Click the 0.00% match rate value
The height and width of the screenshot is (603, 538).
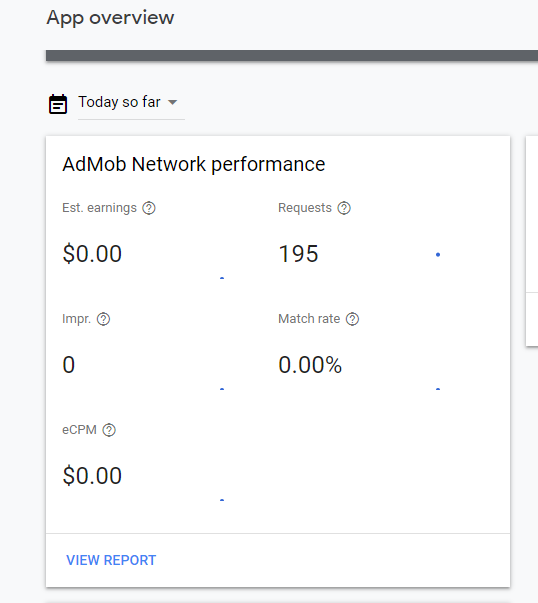310,365
